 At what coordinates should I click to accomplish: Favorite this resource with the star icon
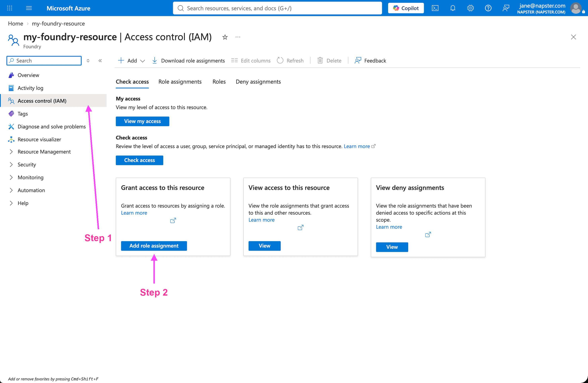(x=225, y=37)
